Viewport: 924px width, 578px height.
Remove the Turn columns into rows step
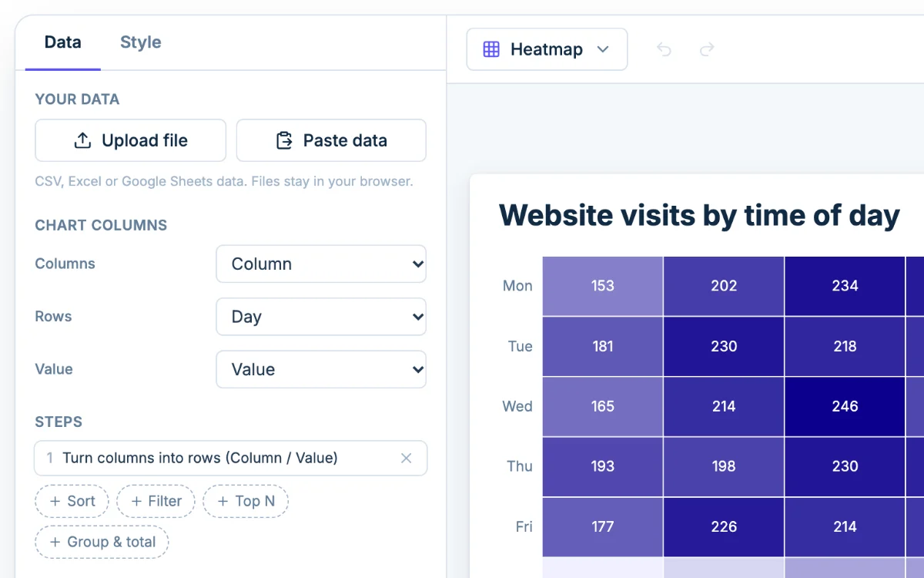(x=407, y=458)
